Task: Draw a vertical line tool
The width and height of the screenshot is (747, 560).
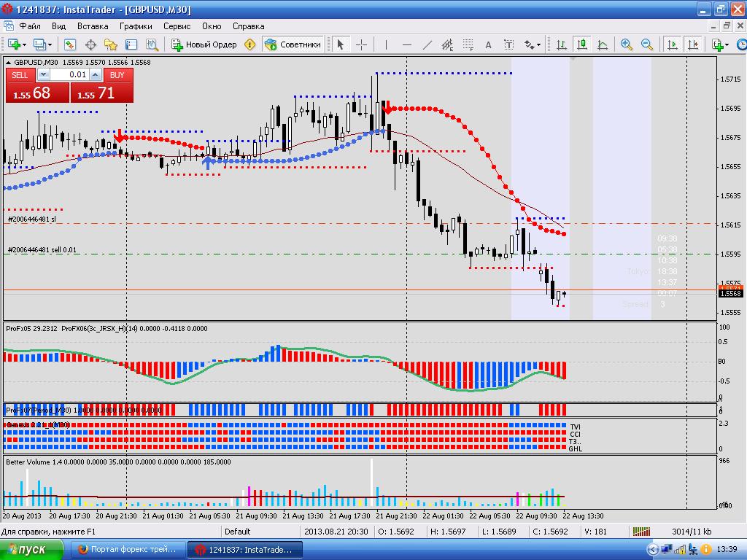Action: point(386,44)
